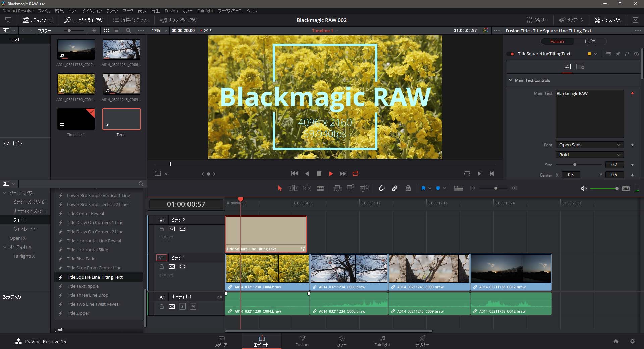Open the Media Pool panel
The image size is (644, 349).
pyautogui.click(x=38, y=20)
